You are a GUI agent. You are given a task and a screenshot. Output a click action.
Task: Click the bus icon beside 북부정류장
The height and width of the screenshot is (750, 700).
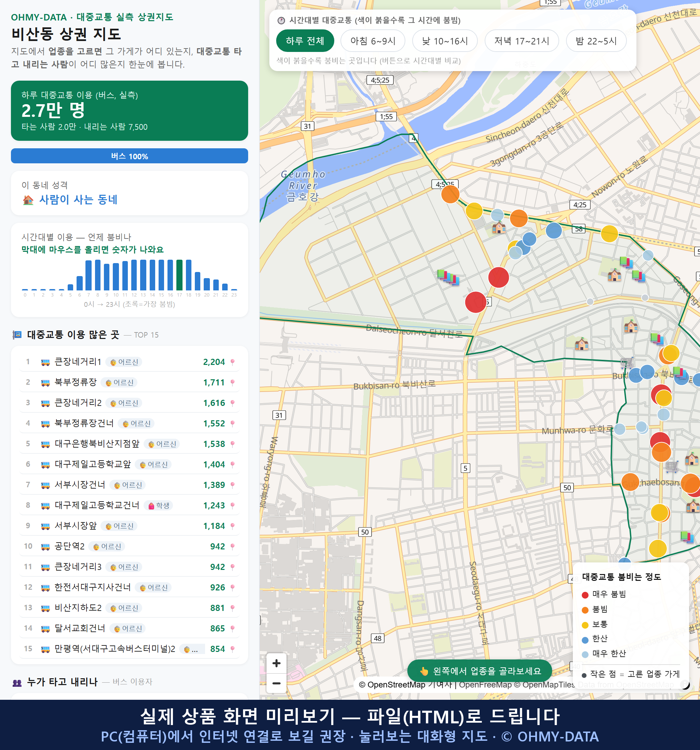coord(45,383)
